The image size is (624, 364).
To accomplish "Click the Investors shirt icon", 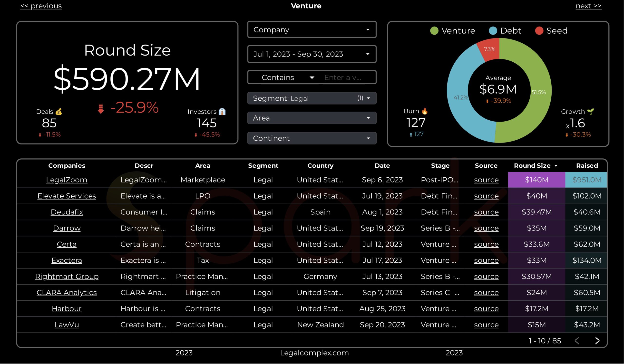I will point(222,112).
